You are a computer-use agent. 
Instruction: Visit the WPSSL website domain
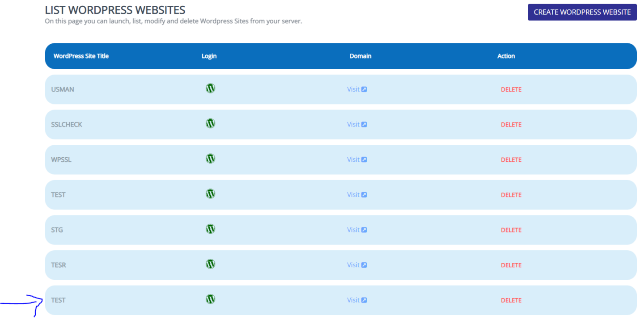coord(356,160)
